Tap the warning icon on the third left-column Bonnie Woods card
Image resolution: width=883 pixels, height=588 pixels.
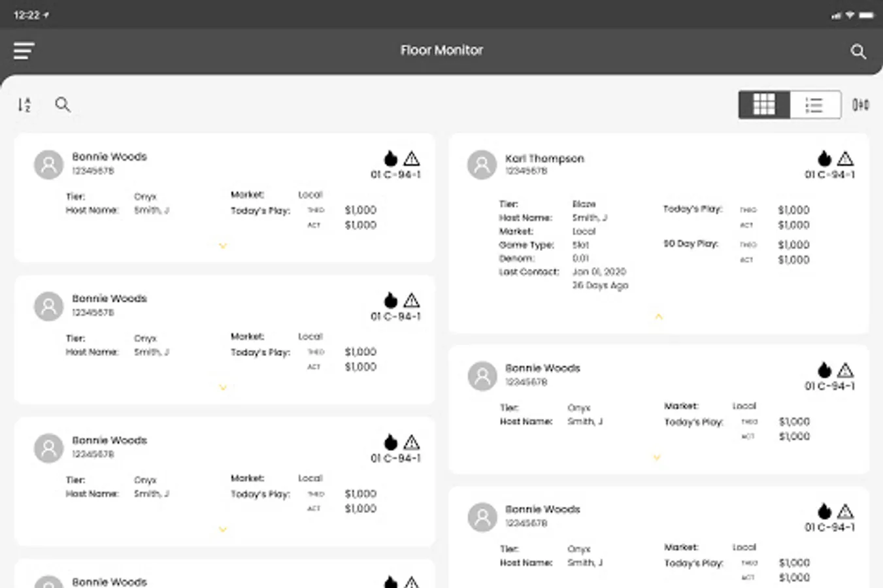click(x=411, y=442)
